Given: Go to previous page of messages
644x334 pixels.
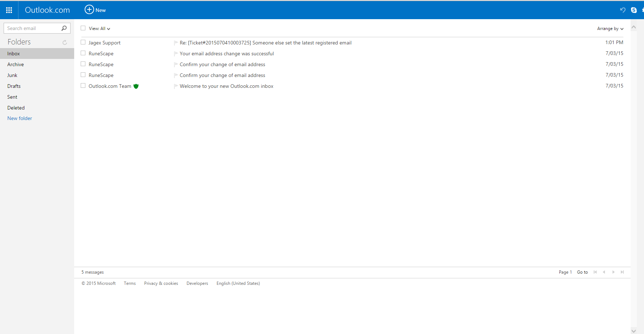Looking at the screenshot, I should click(x=604, y=272).
